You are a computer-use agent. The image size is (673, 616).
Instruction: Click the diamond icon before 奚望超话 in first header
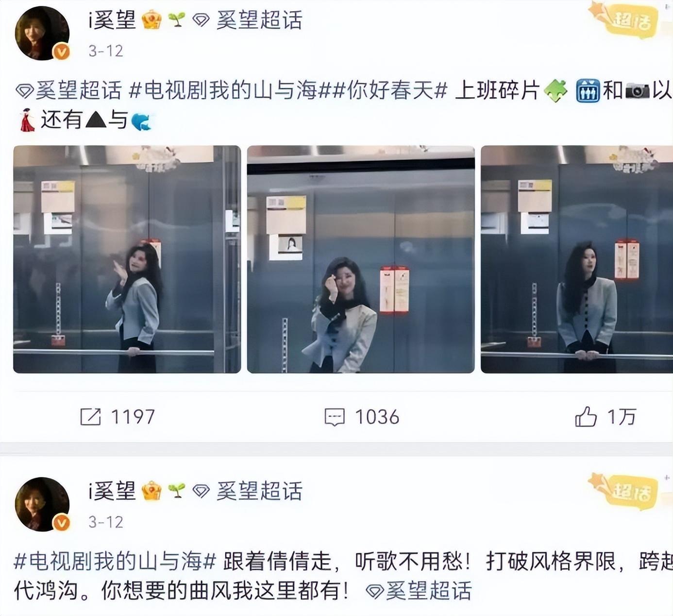[x=201, y=20]
